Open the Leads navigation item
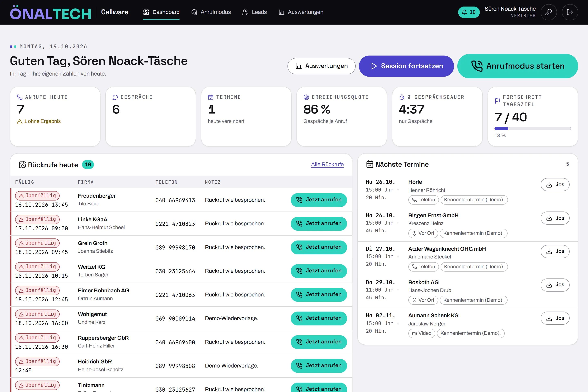The height and width of the screenshot is (392, 588). pyautogui.click(x=255, y=12)
